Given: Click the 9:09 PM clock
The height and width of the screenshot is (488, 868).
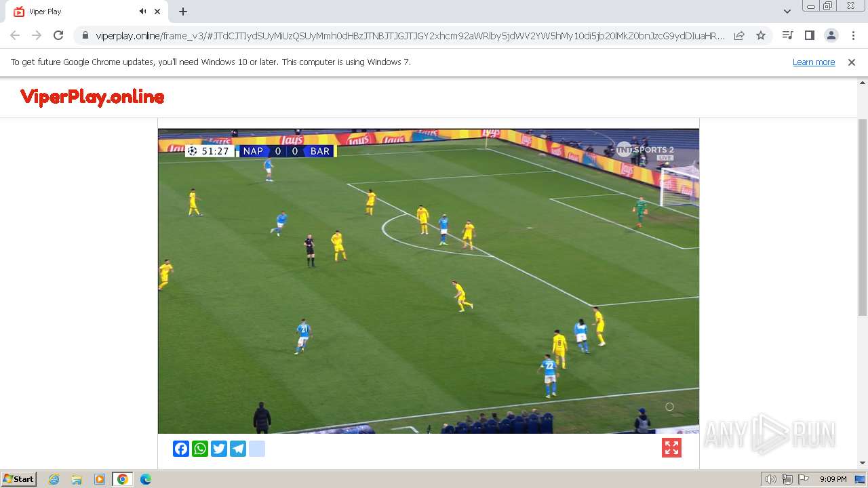Looking at the screenshot, I should 833,479.
